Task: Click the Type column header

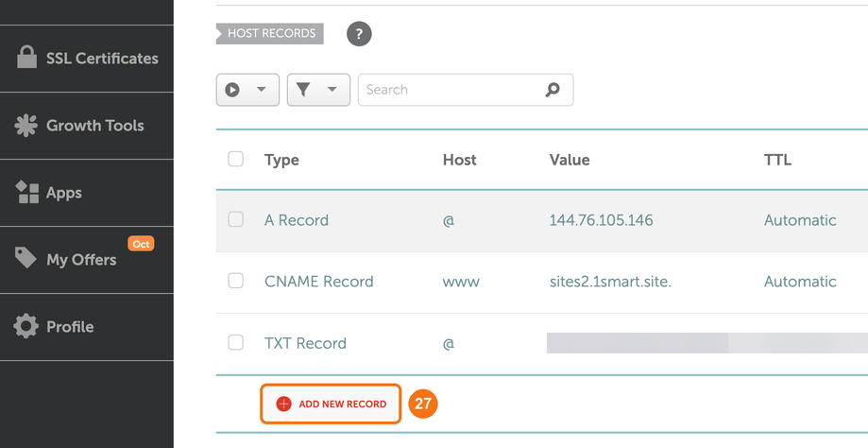Action: coord(281,160)
